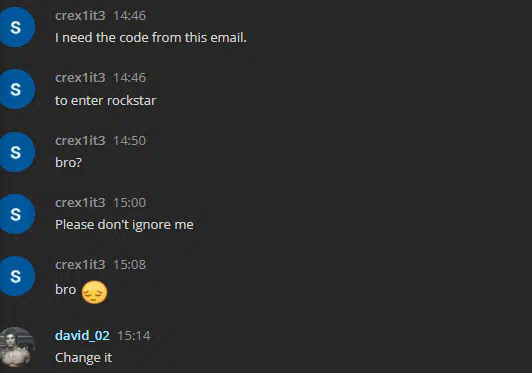Click the avatar beside 'Please don't ignore me'
532x373 pixels.
click(15, 214)
